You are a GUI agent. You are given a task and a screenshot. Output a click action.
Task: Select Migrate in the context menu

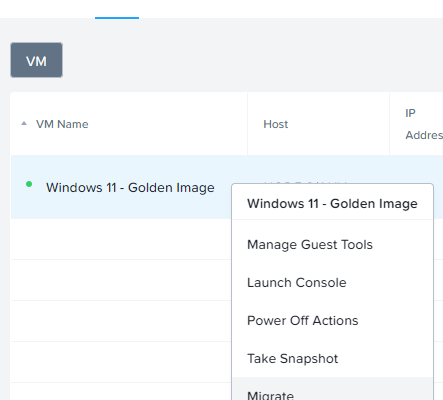click(x=333, y=389)
